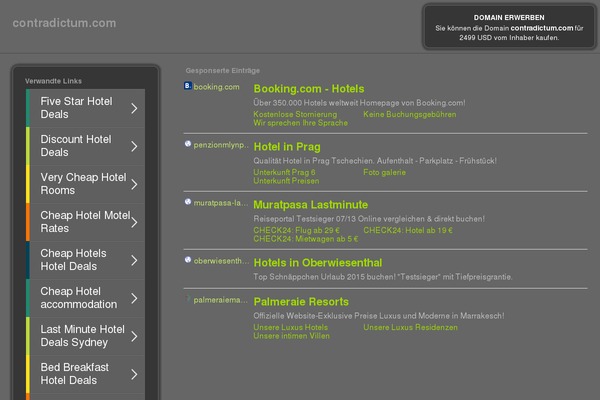
Task: Open the Palmeraie Resorts headline
Action: [301, 302]
